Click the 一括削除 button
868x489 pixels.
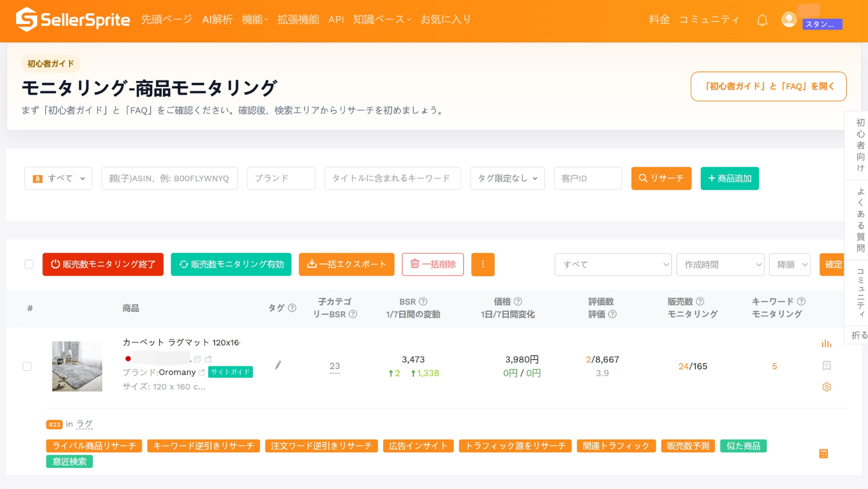point(433,265)
